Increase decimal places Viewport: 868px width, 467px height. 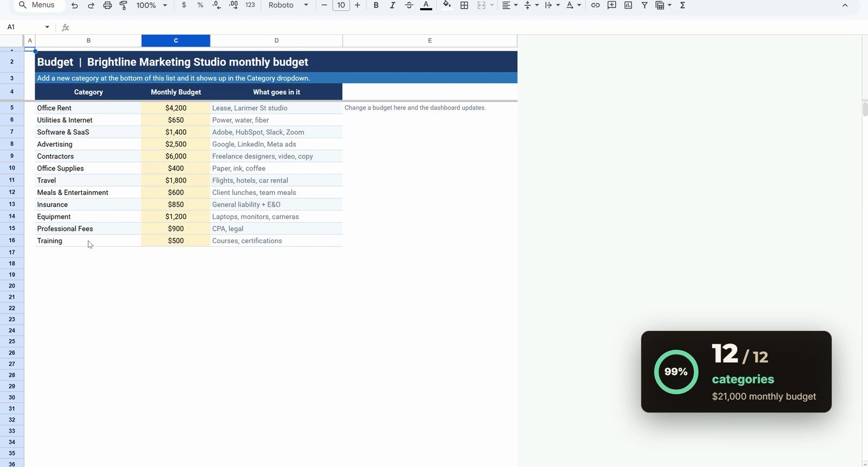(233, 5)
